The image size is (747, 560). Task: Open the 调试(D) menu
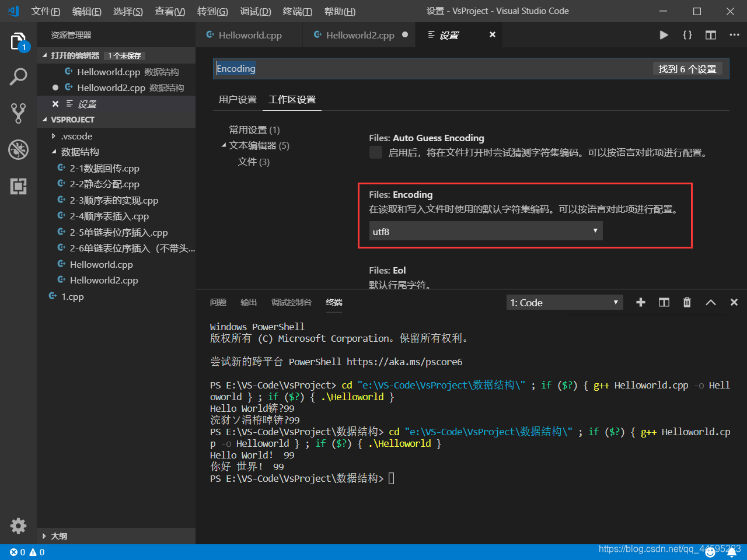pyautogui.click(x=256, y=11)
